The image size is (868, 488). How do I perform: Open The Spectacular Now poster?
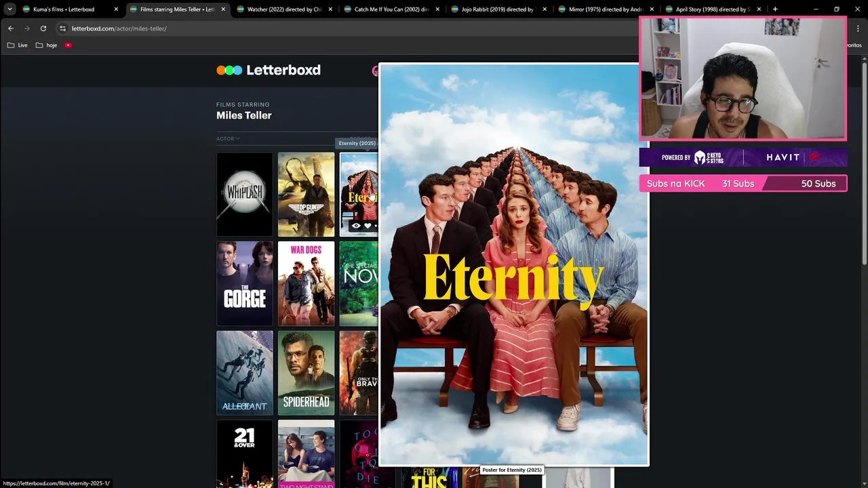[359, 283]
